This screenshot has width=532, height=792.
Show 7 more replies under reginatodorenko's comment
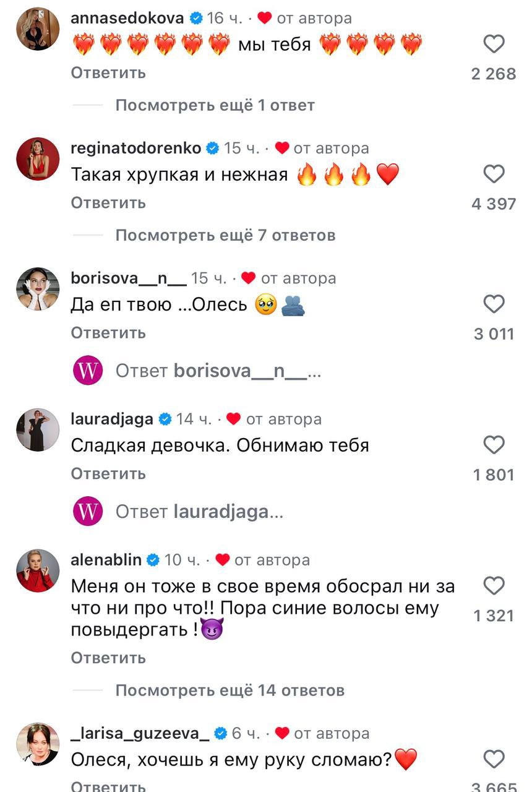coord(225,235)
